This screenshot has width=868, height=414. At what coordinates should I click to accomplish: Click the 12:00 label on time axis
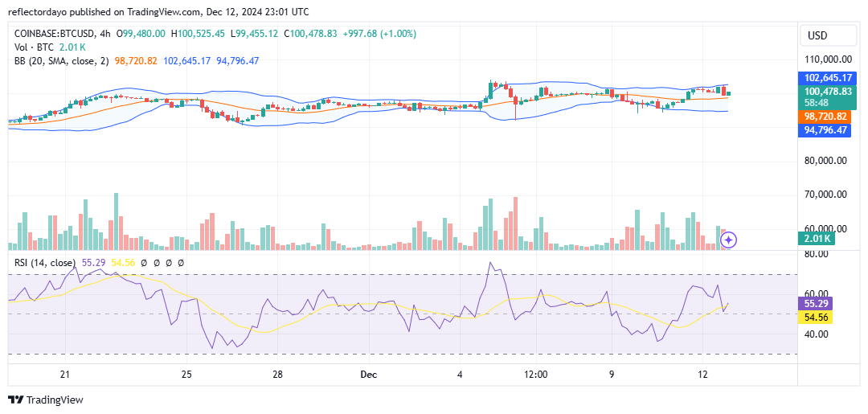pyautogui.click(x=536, y=374)
